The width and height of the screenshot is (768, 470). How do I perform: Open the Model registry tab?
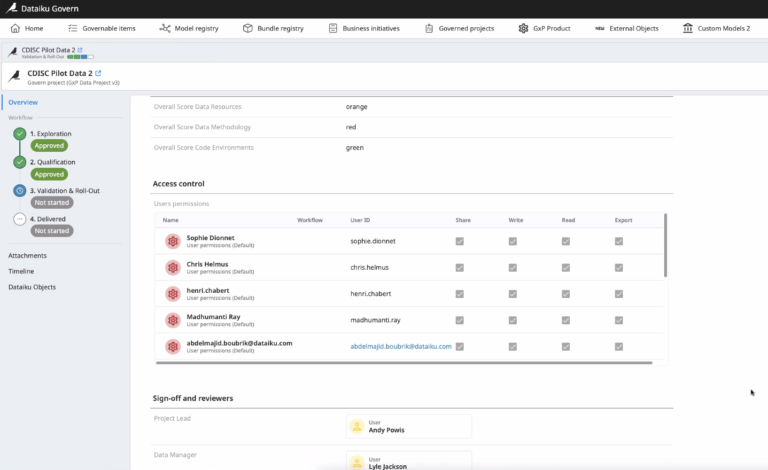pyautogui.click(x=189, y=28)
